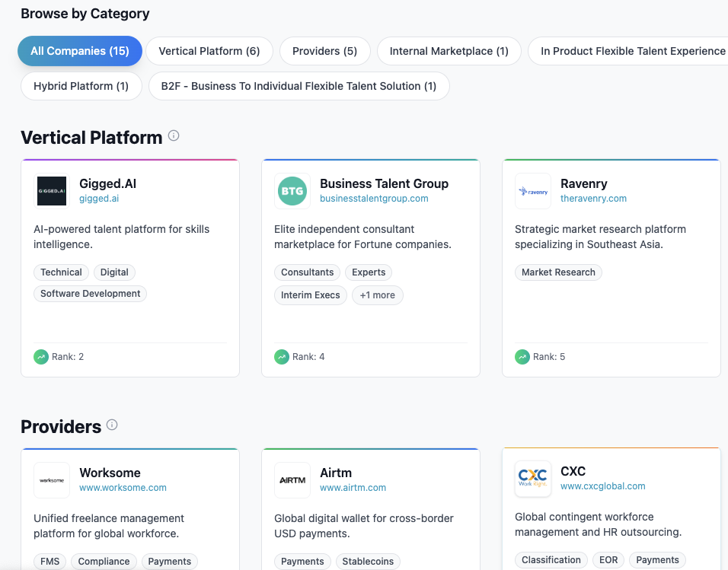The image size is (728, 570).
Task: Open the businesstalentgroup.com link
Action: 374,199
